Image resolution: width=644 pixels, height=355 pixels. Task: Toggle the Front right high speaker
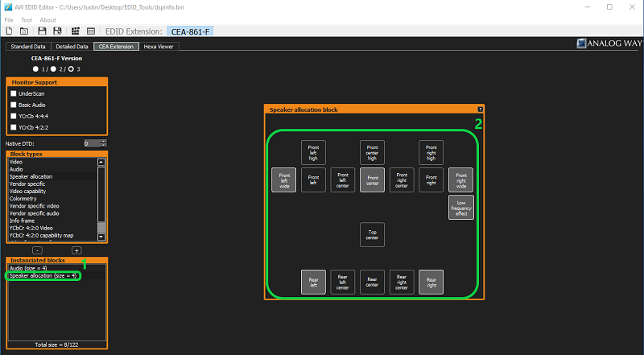coord(431,152)
